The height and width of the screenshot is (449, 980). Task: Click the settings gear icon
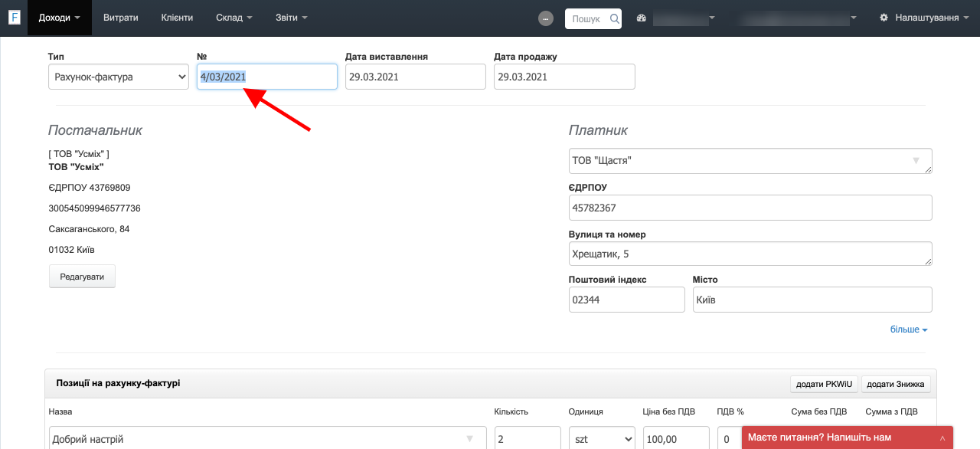pos(884,18)
